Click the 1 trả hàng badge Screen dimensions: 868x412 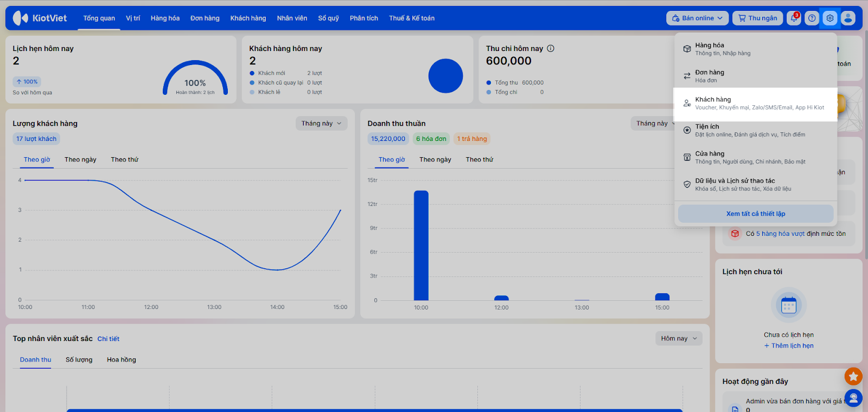click(472, 139)
